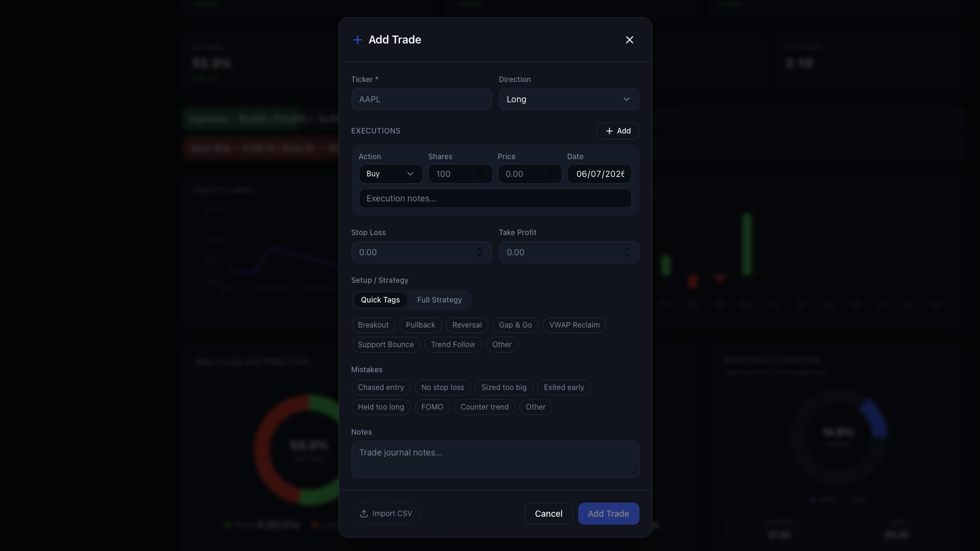Toggle the Other setup strategy tag

[502, 345]
